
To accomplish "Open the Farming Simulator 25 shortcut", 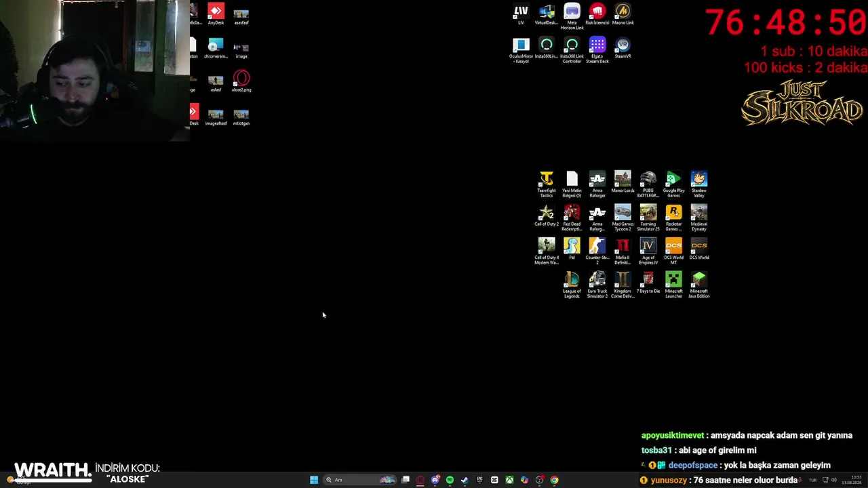I will click(x=648, y=218).
